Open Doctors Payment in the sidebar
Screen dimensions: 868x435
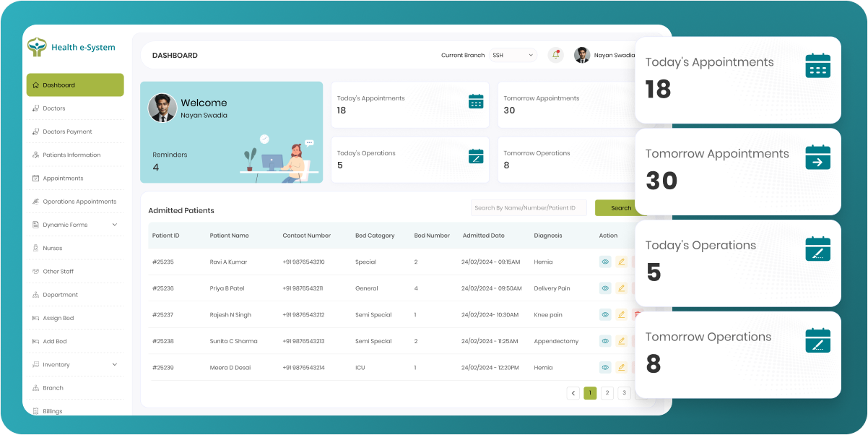(x=67, y=132)
